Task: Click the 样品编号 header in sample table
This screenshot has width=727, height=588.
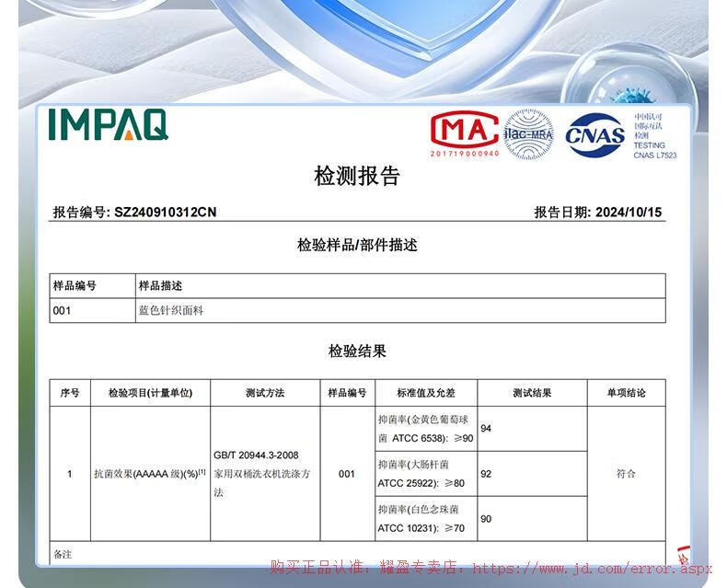Action: coord(75,285)
